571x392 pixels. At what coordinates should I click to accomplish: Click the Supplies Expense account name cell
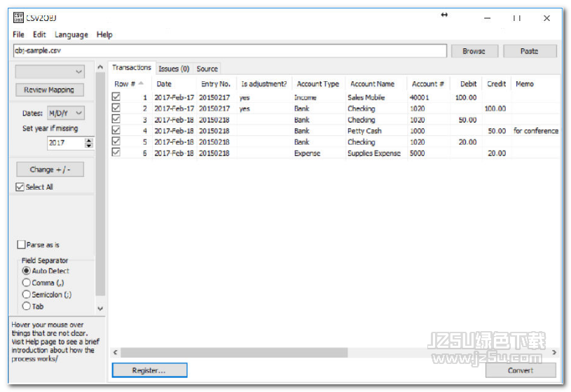click(374, 153)
